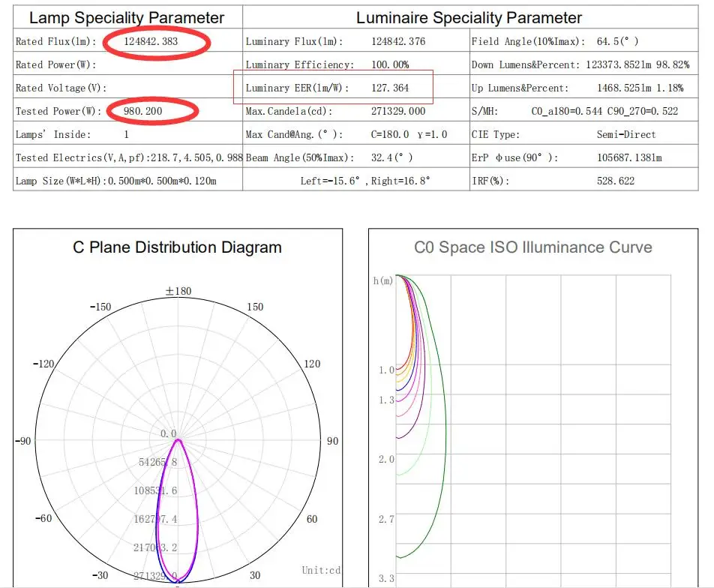The image size is (714, 588).
Task: Click the 2.0 height axis tick label
Action: coord(386,459)
